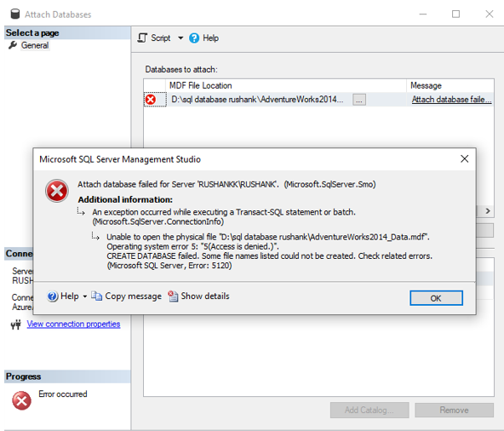Close the Attach Databases window
Viewport: 504px width, 431px height.
490,14
